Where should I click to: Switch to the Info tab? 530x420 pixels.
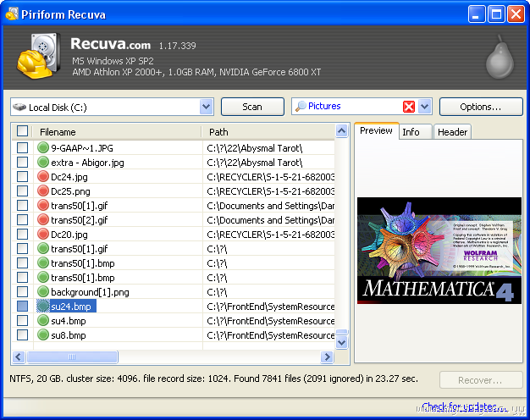click(x=416, y=132)
